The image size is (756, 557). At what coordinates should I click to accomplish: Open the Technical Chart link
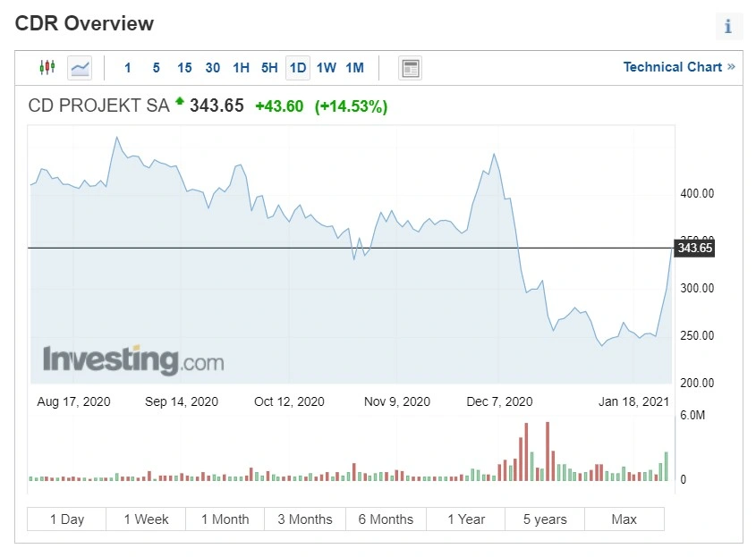[x=673, y=67]
